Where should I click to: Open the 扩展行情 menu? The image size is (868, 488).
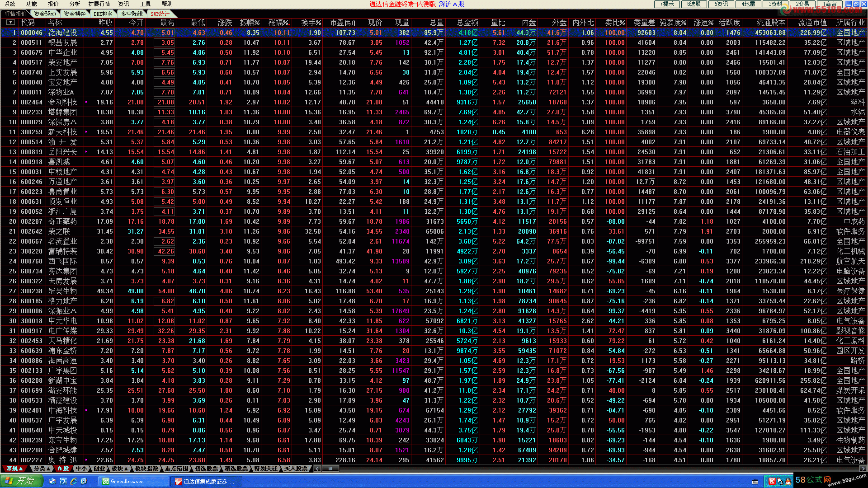[x=99, y=4]
